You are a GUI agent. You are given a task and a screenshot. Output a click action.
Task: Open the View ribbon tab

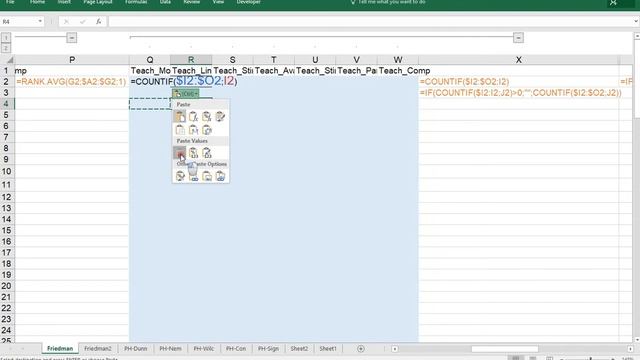(x=218, y=2)
